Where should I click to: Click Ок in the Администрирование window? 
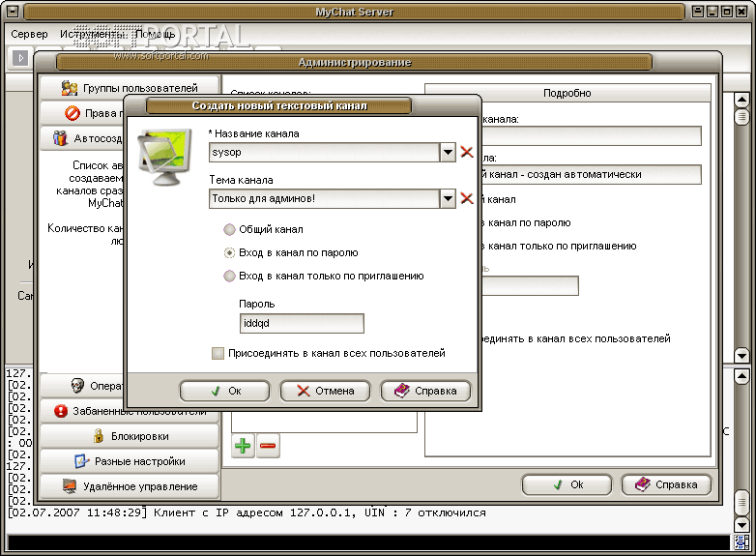pos(567,484)
